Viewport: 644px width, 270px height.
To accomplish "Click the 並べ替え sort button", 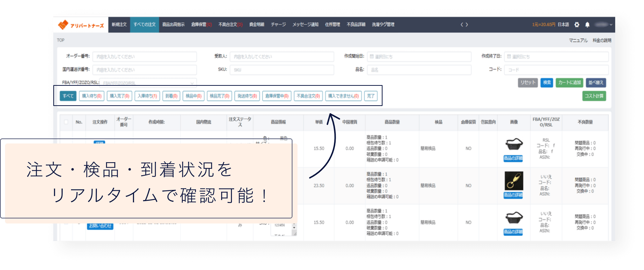I will 596,83.
